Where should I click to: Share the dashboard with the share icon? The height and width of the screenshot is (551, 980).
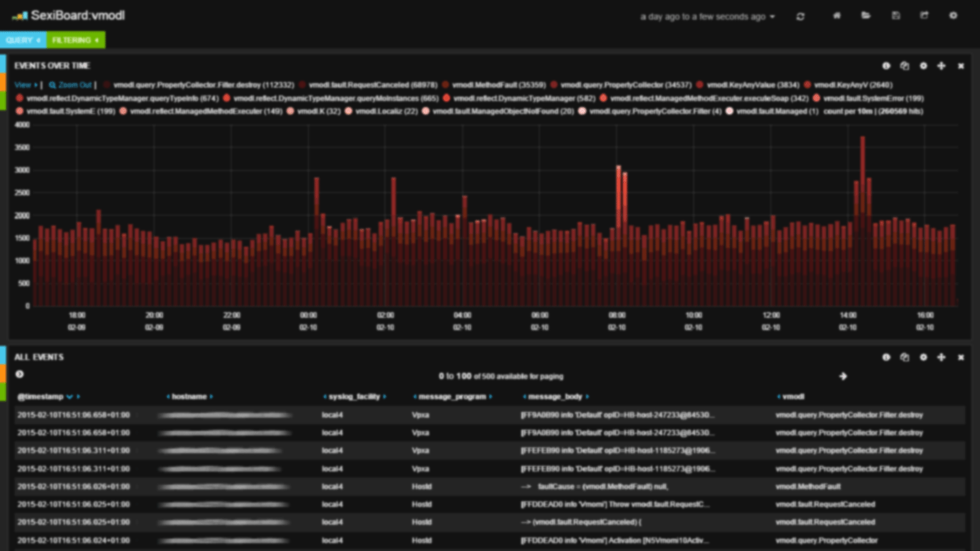[924, 16]
